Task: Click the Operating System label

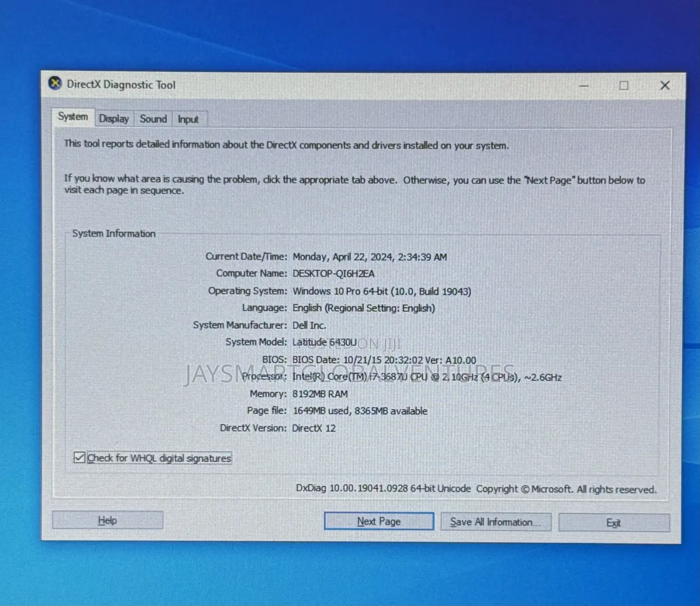Action: pyautogui.click(x=248, y=291)
